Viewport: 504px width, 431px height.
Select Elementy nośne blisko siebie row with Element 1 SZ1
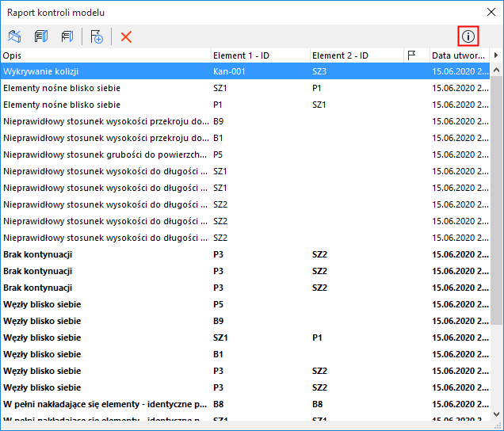(246, 88)
